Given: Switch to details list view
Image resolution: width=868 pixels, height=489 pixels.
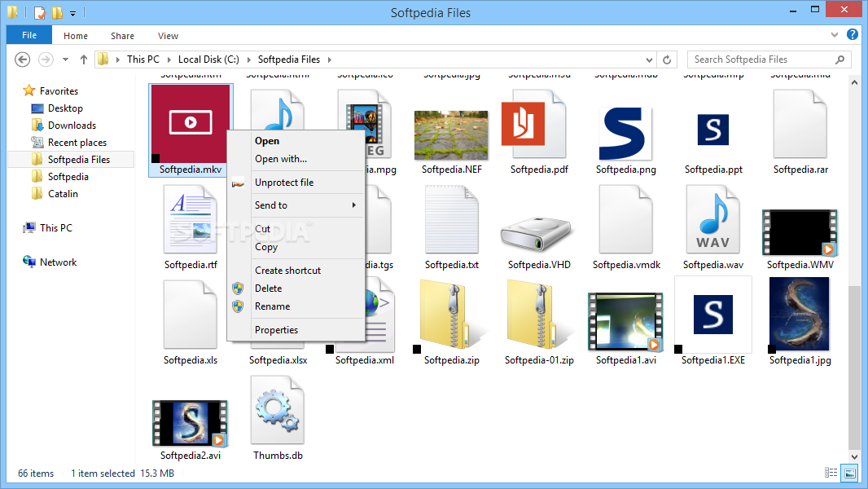Looking at the screenshot, I should click(831, 473).
